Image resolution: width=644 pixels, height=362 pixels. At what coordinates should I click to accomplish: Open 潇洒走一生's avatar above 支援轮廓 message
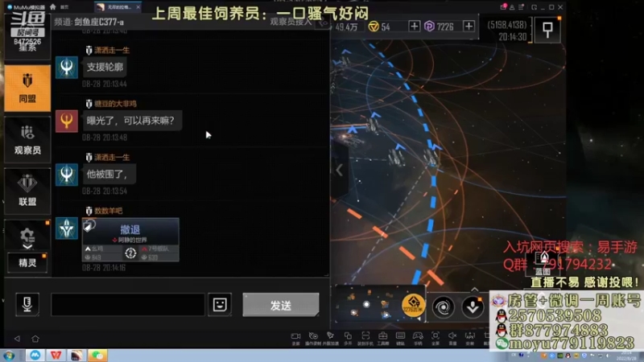tap(67, 68)
